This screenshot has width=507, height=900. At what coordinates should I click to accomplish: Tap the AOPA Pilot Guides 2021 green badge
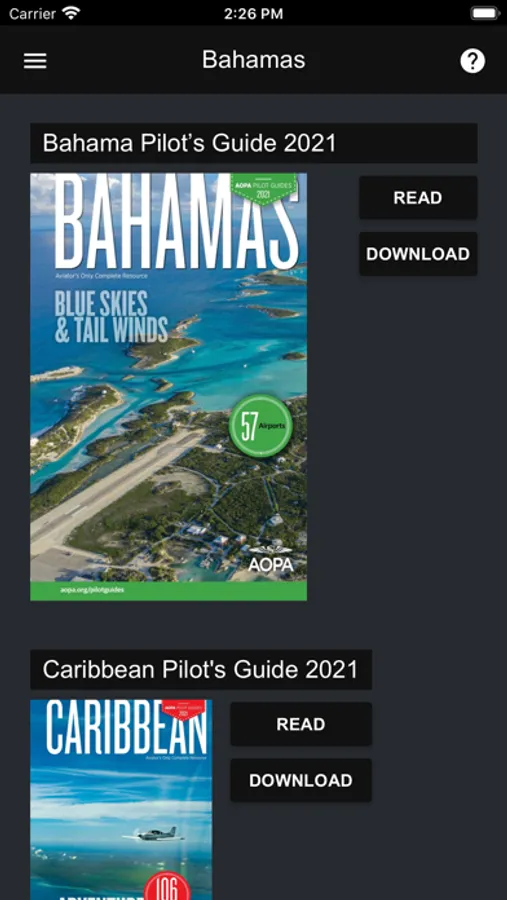[264, 189]
